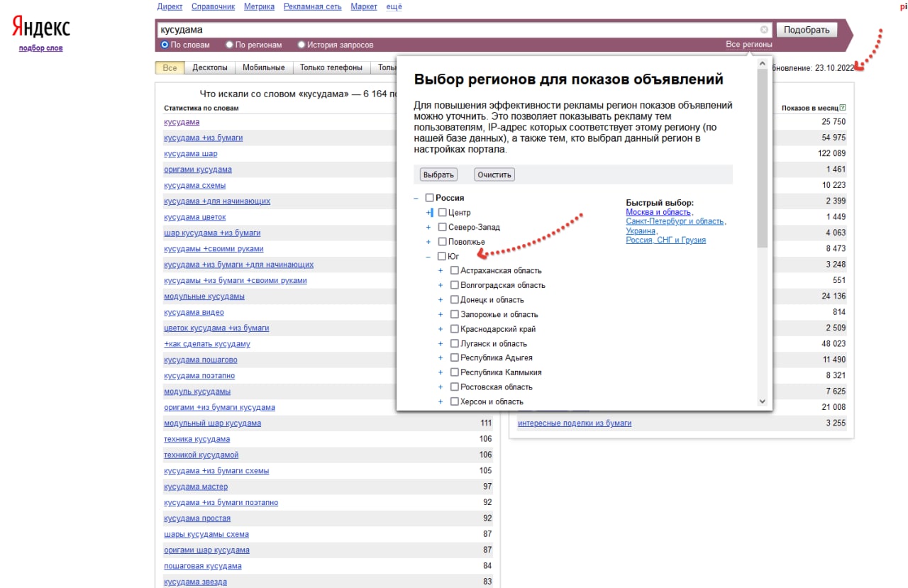This screenshot has width=908, height=588.
Task: Expand the Поволжье region node
Action: click(x=428, y=242)
